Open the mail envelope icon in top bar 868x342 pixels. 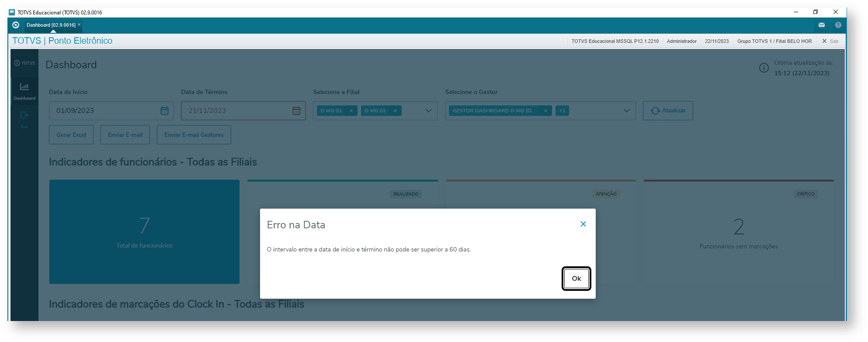[822, 25]
